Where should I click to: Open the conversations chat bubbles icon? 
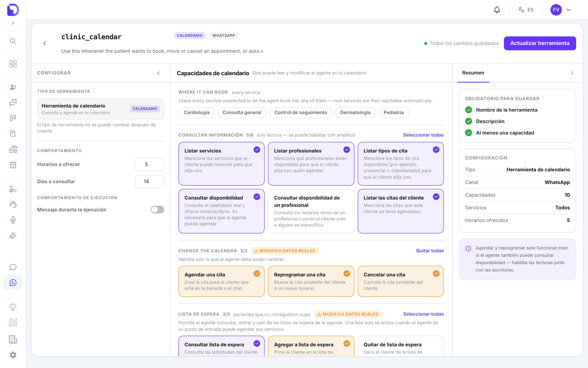coord(13,102)
